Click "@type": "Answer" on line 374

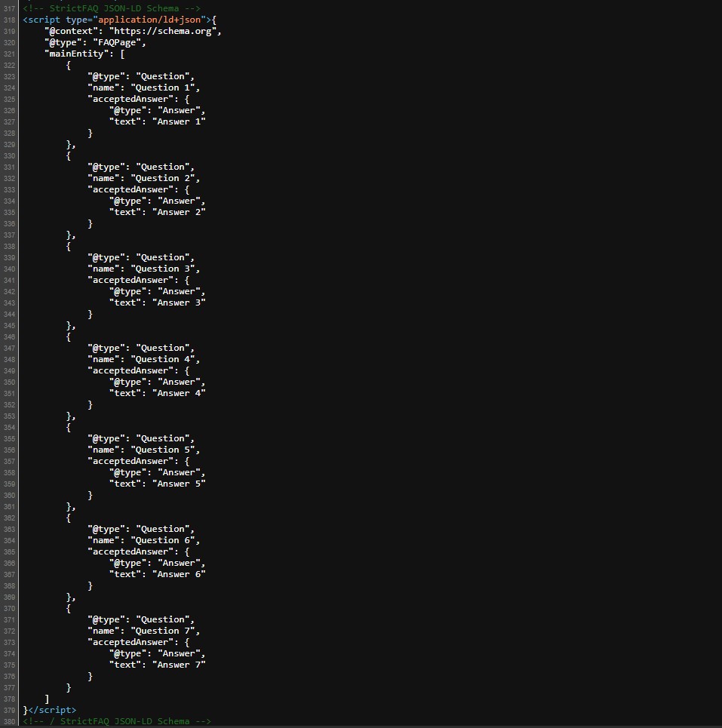[x=157, y=654]
